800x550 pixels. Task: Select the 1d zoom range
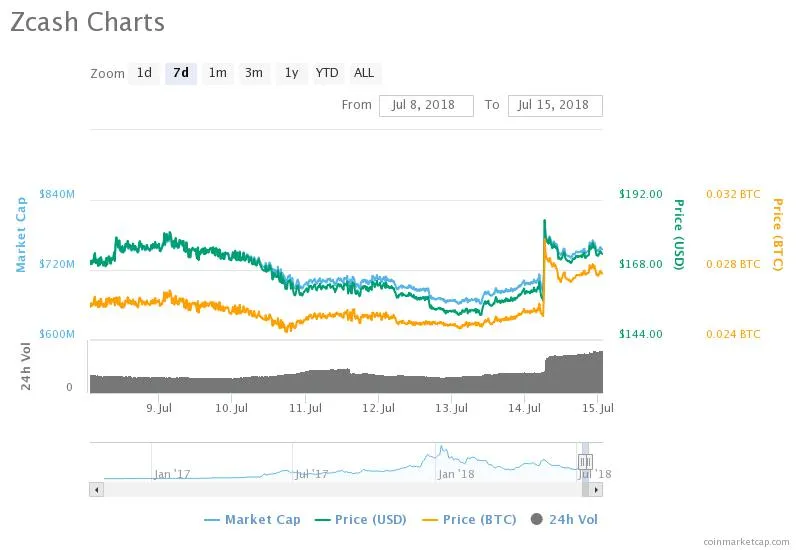point(144,73)
